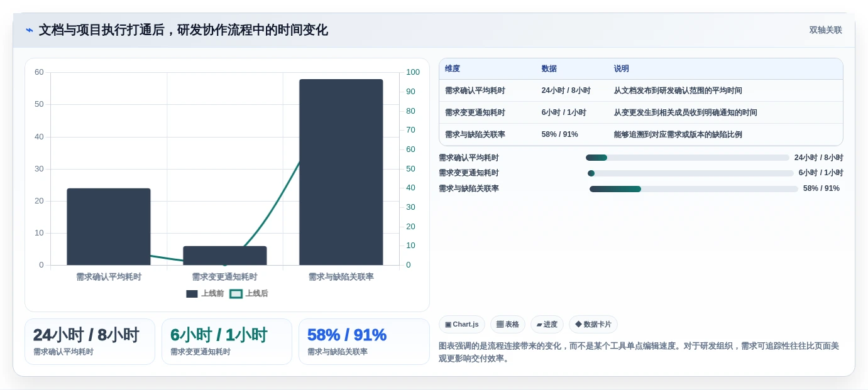
Task: Click the 需求与缺陷关联率 chart bar
Action: pyautogui.click(x=341, y=172)
